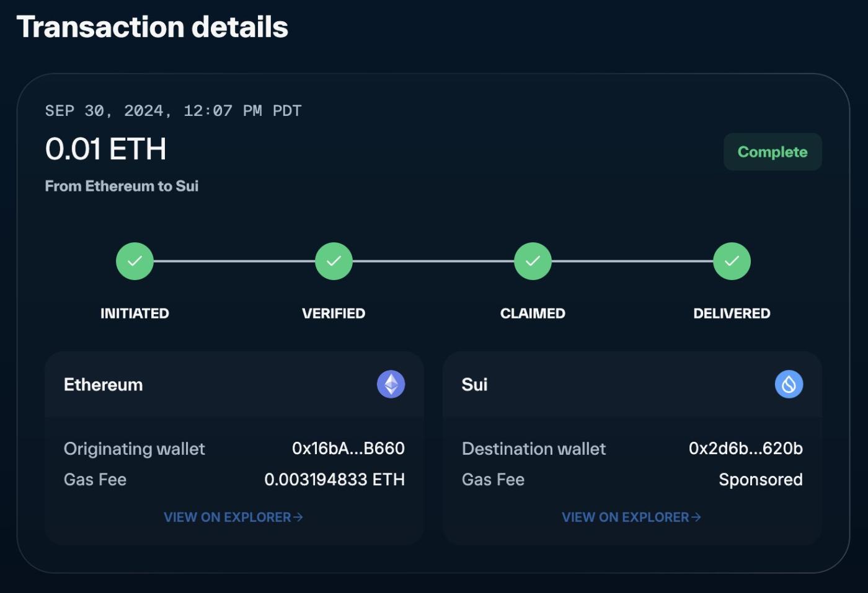Click the Delivered step checkmark circle

[x=732, y=261]
